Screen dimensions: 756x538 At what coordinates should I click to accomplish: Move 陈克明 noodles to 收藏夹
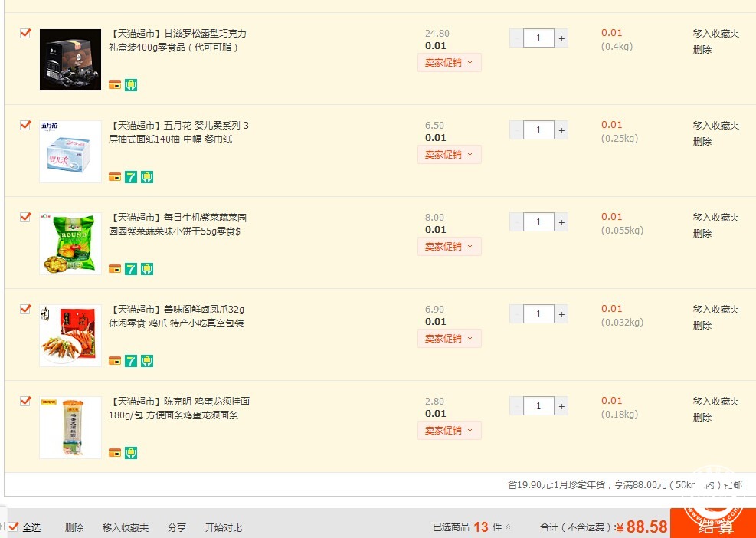(x=716, y=401)
